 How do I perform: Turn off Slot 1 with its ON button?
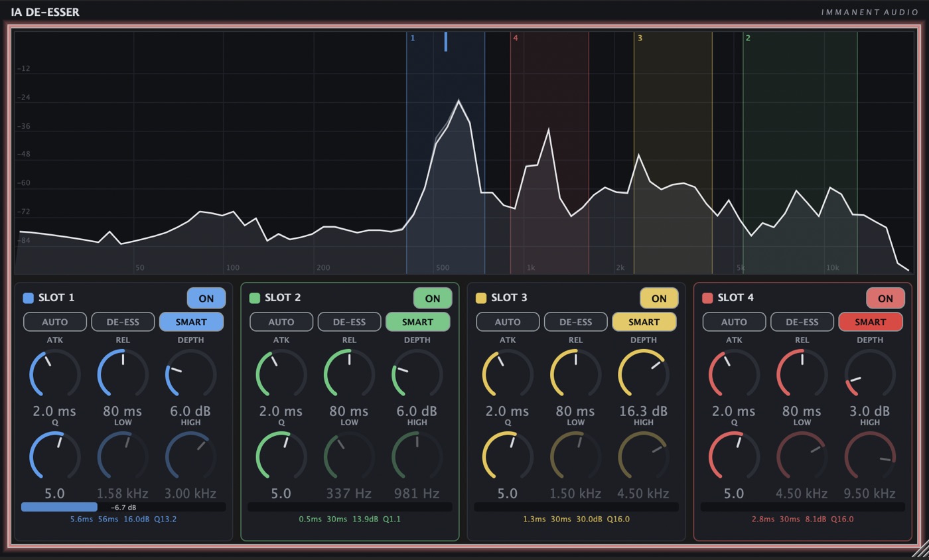(206, 299)
